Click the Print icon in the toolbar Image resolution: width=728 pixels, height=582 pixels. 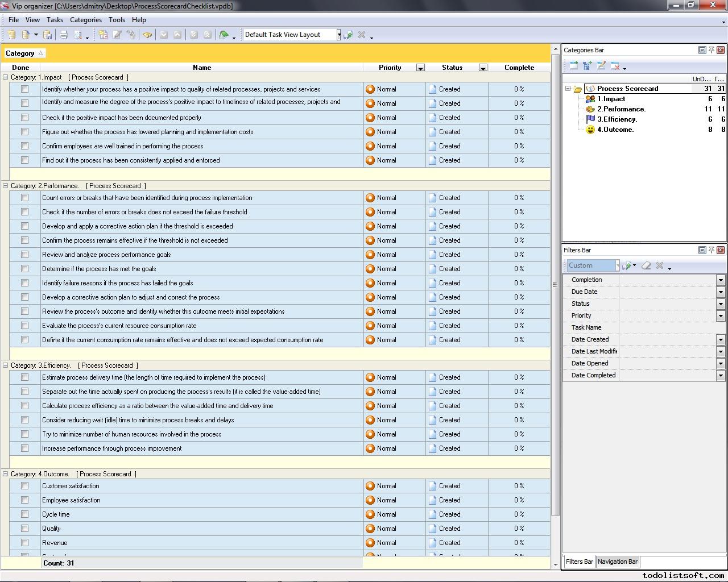point(64,35)
